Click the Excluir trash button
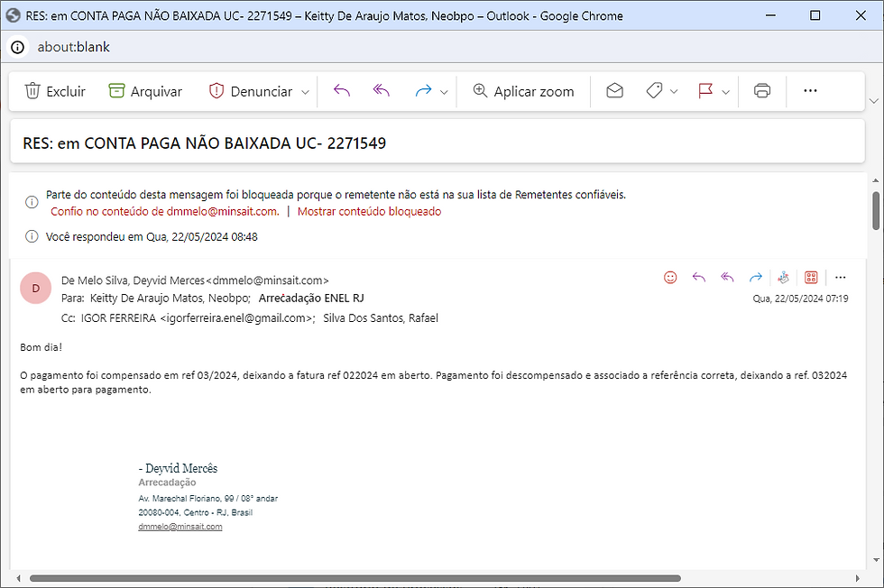The height and width of the screenshot is (588, 884). [55, 91]
